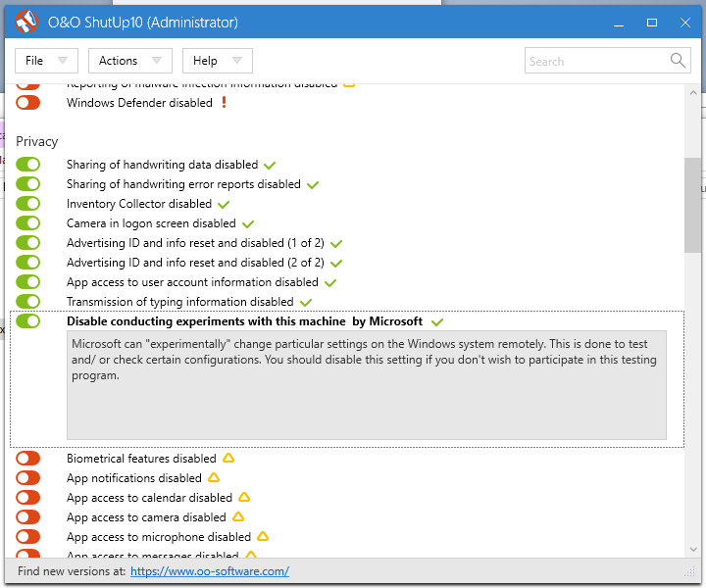
Task: Collapse the Disable conducting experiments description
Action: [244, 321]
